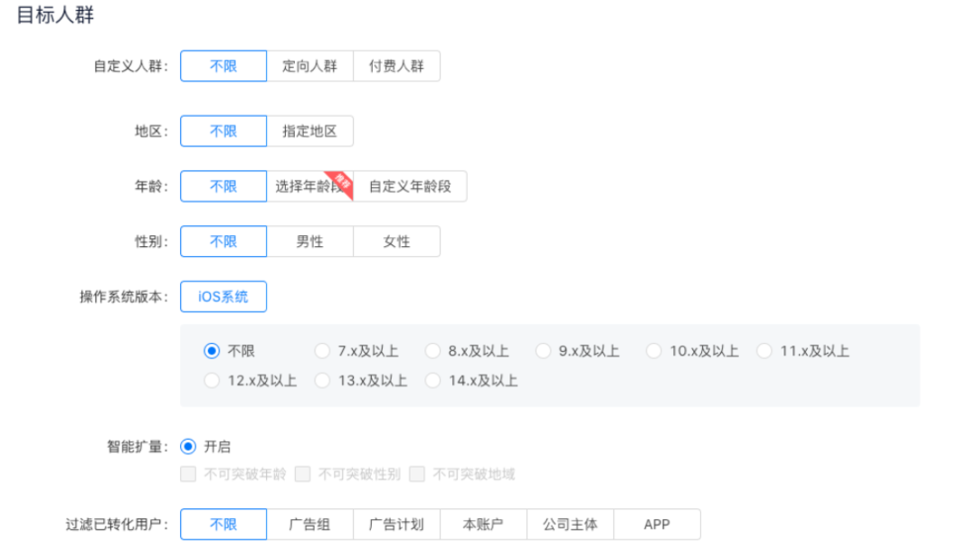968x560 pixels.
Task: Check 不可突破地域 under smart expansion
Action: [x=417, y=473]
